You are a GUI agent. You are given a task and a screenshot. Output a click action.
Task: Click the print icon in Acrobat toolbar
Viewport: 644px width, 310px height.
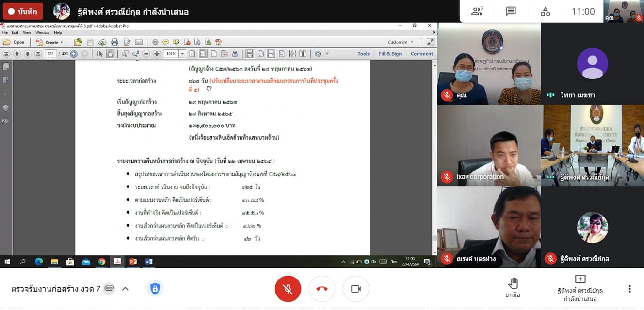coord(114,42)
